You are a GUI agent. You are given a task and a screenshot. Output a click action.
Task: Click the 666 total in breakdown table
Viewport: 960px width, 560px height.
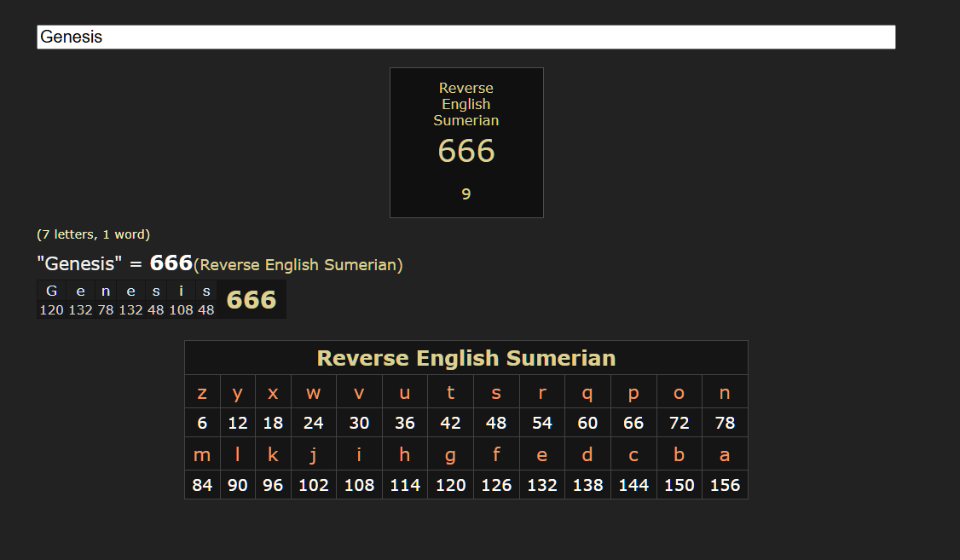click(x=251, y=300)
